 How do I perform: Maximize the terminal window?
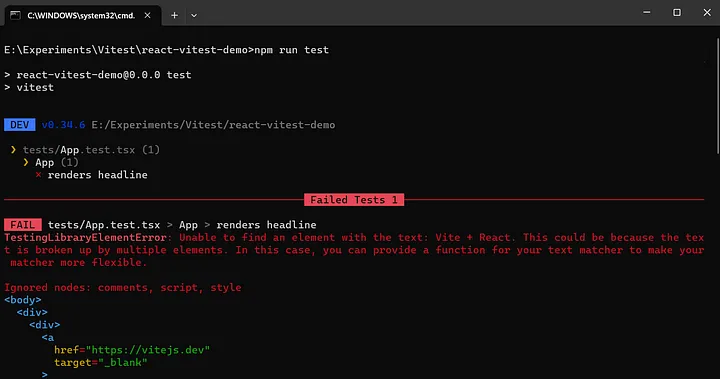click(677, 12)
